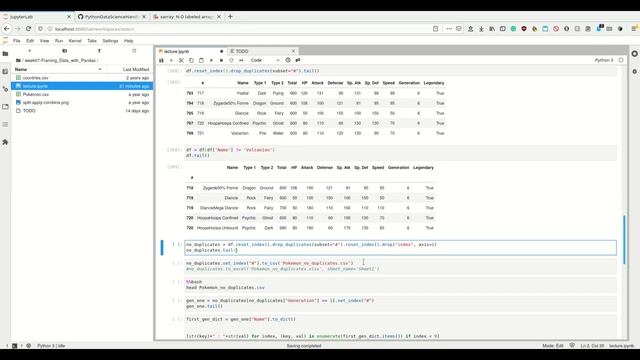
Task: Restart the kernel via the circular arrow icon
Action: tap(231, 60)
